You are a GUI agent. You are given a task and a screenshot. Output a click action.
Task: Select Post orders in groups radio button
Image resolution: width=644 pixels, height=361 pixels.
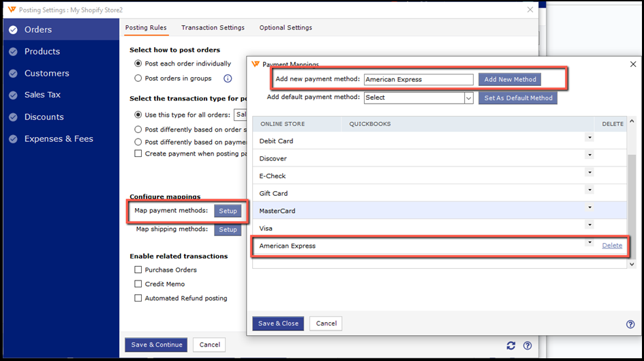pos(138,78)
